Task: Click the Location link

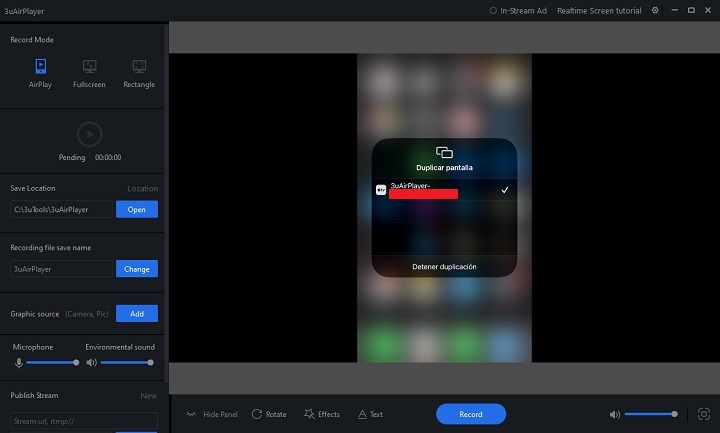Action: click(x=142, y=188)
